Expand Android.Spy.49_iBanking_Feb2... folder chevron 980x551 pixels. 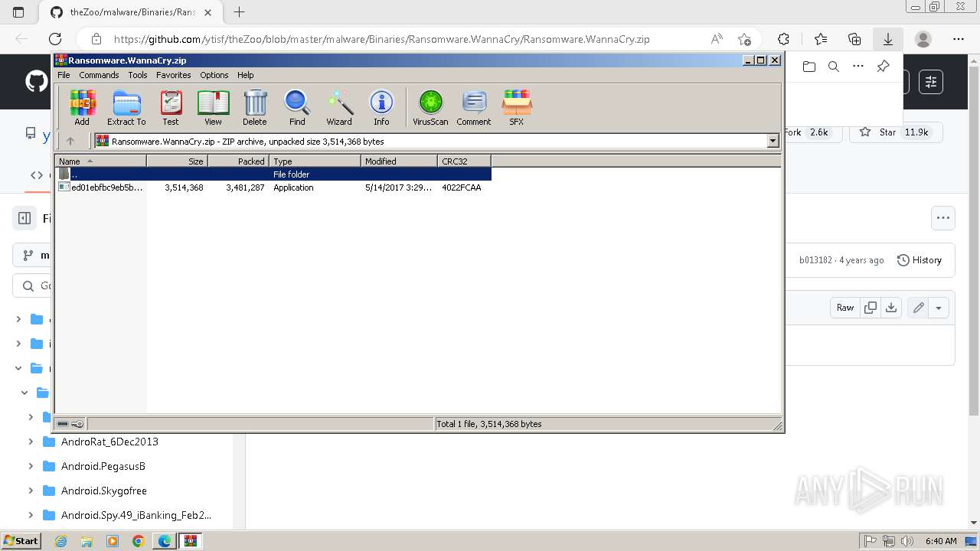[x=31, y=515]
